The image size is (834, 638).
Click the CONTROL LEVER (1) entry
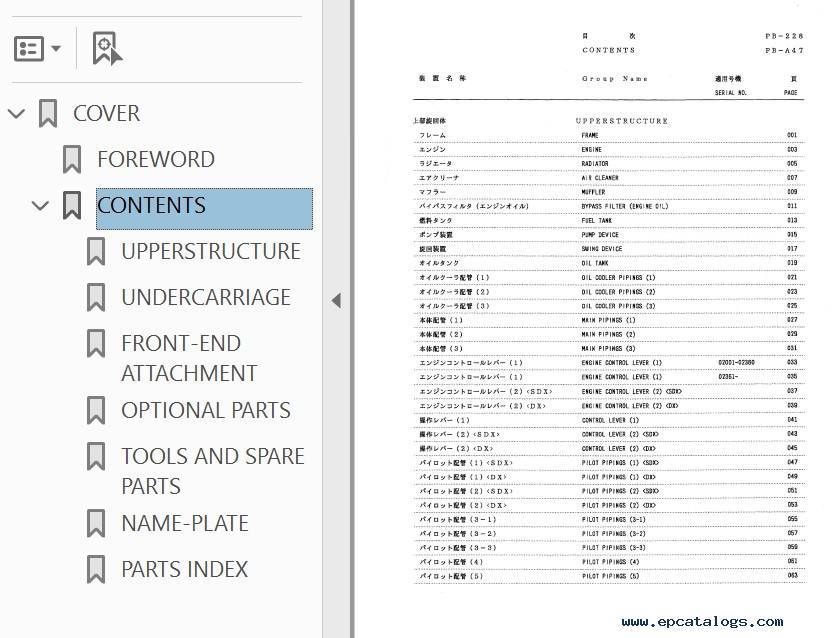(610, 420)
